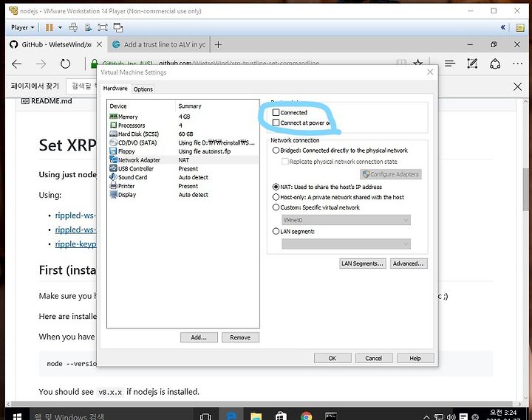
Task: Open the VMware notes icon at top right
Action: coord(519,28)
